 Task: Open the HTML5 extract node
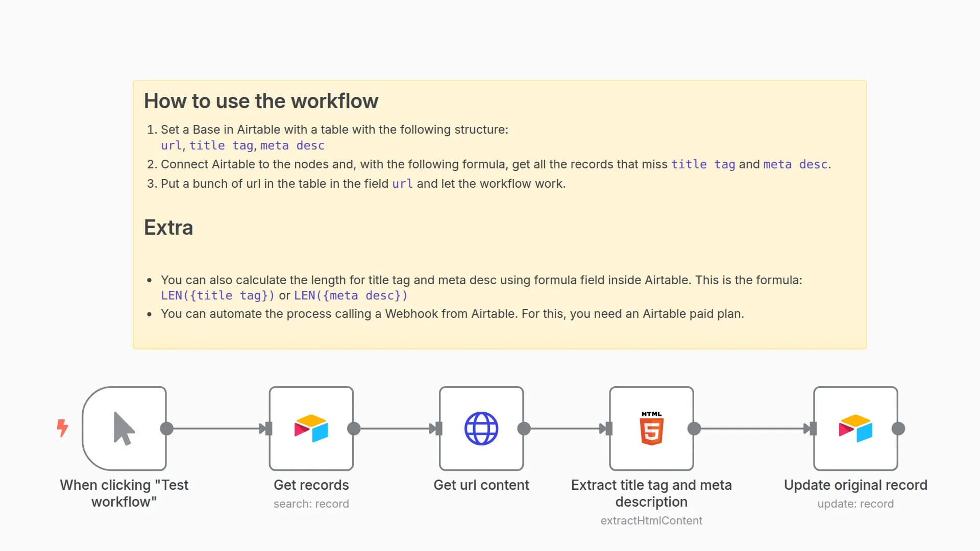pyautogui.click(x=651, y=428)
